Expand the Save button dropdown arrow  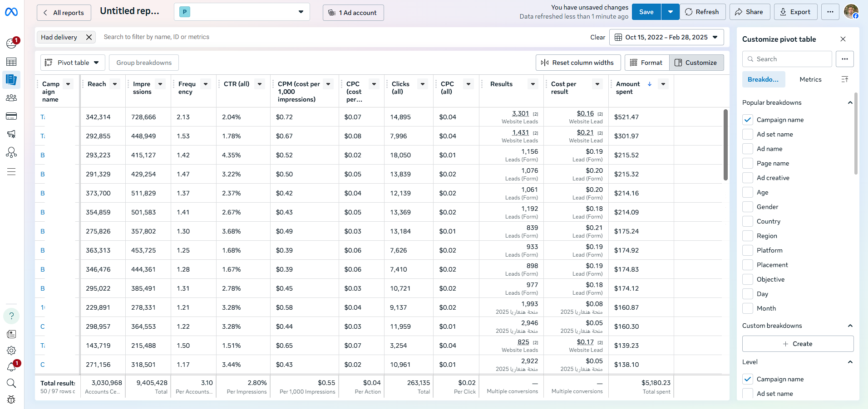pyautogui.click(x=670, y=12)
